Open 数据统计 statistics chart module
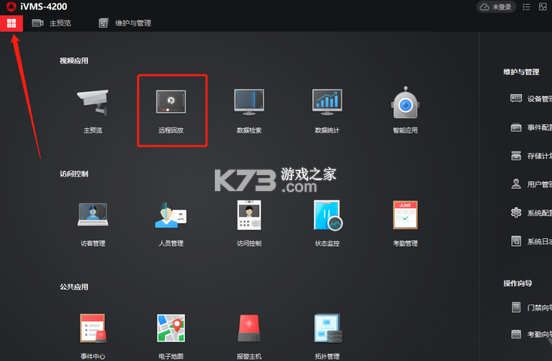 coord(327,111)
